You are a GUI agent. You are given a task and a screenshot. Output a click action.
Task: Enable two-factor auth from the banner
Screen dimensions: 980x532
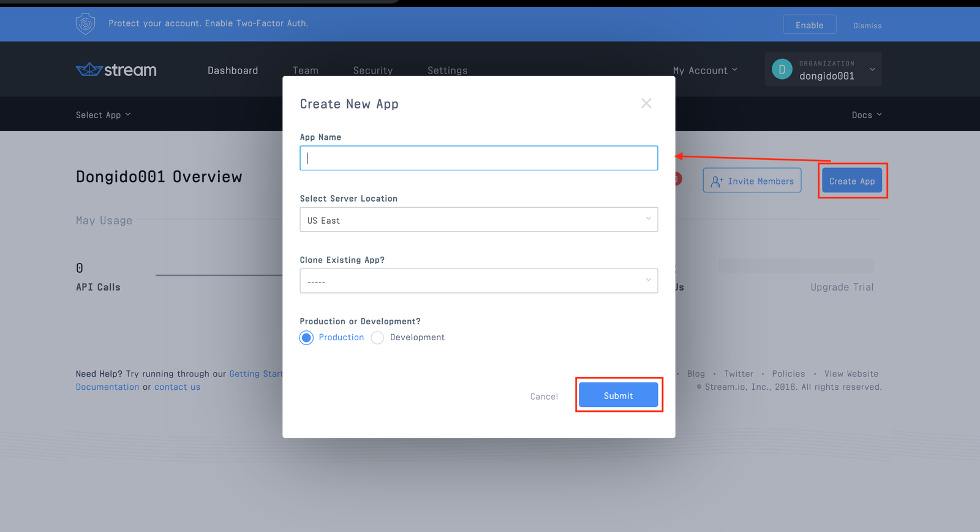809,25
